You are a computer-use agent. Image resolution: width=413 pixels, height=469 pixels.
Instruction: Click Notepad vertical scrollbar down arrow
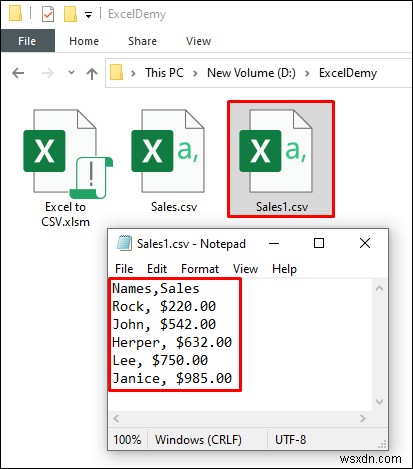379,401
